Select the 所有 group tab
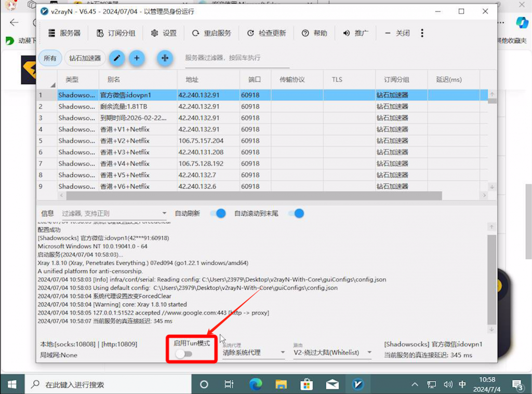Viewport: 532px width, 394px height. (50, 58)
